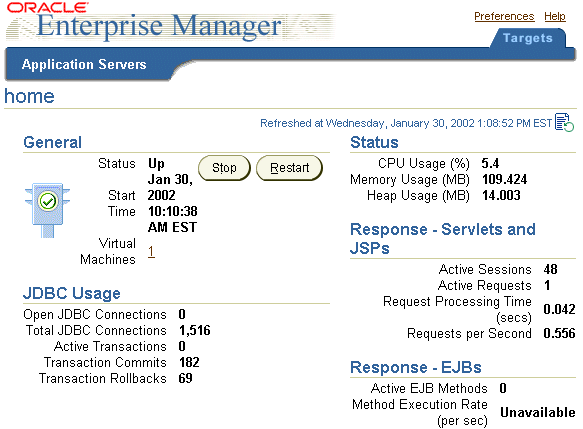Click the JDBC Usage heading
This screenshot has width=583, height=429.
point(72,293)
